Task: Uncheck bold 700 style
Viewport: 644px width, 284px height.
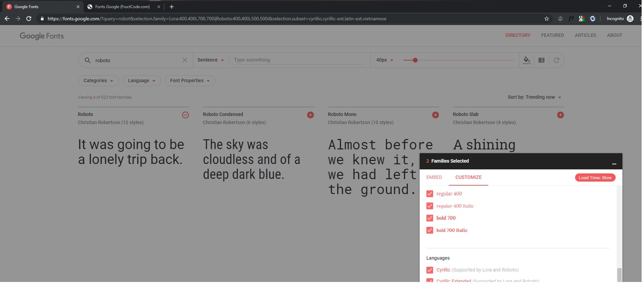Action: coord(429,218)
